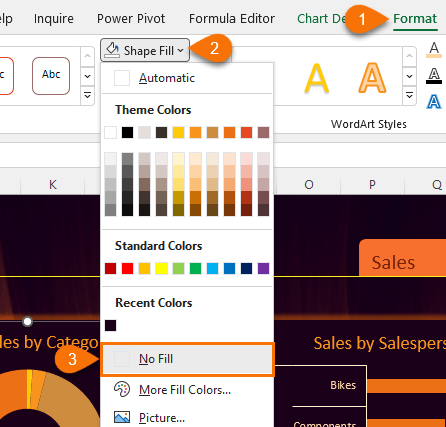Click the Sales by Salesperson chart title
This screenshot has height=427, width=446.
[380, 343]
